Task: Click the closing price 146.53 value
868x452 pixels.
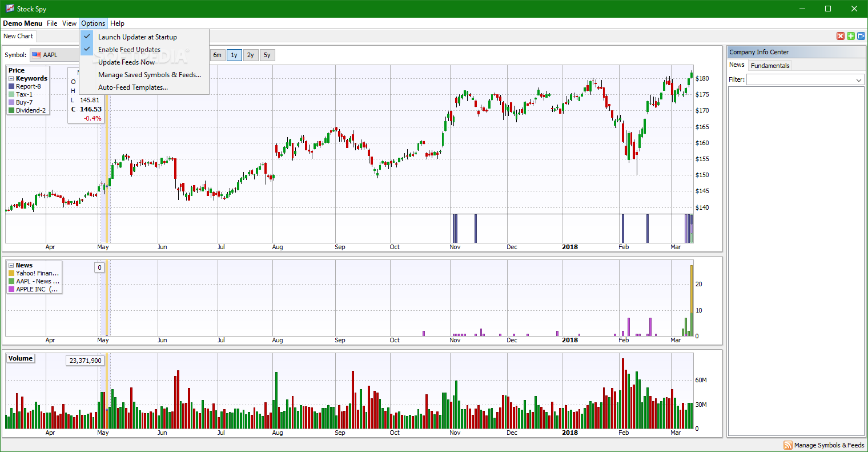Action: tap(91, 109)
